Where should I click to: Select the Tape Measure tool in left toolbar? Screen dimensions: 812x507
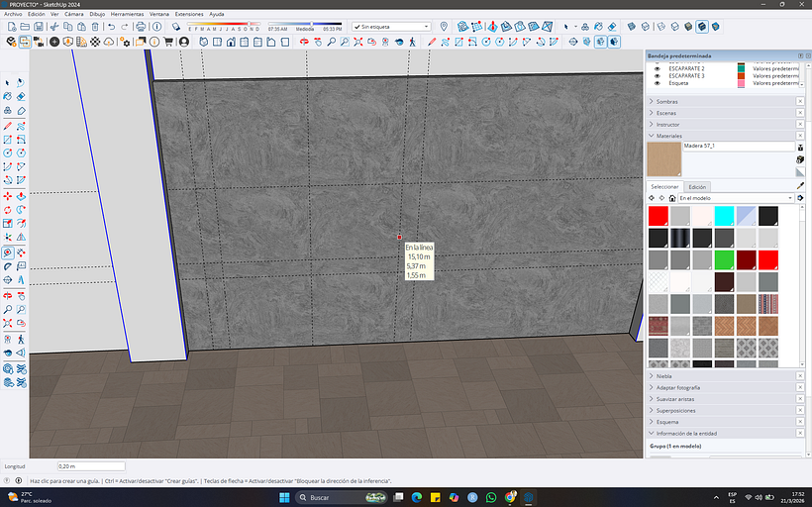pyautogui.click(x=8, y=253)
